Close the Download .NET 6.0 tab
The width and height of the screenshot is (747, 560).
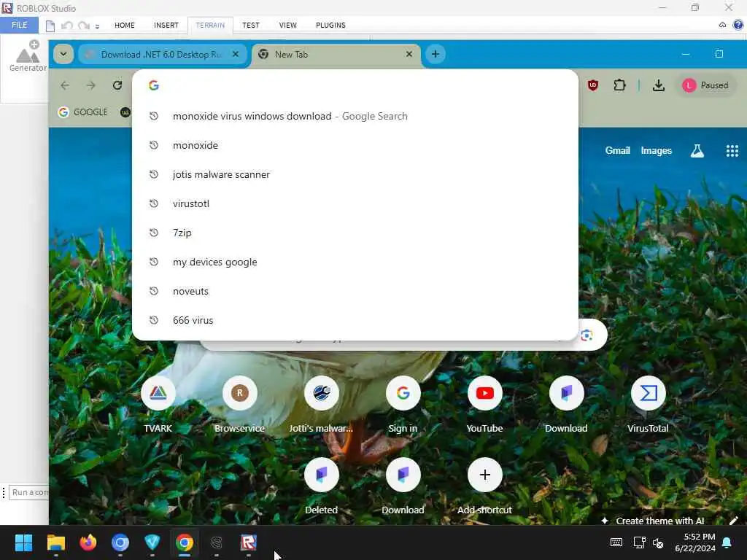236,54
